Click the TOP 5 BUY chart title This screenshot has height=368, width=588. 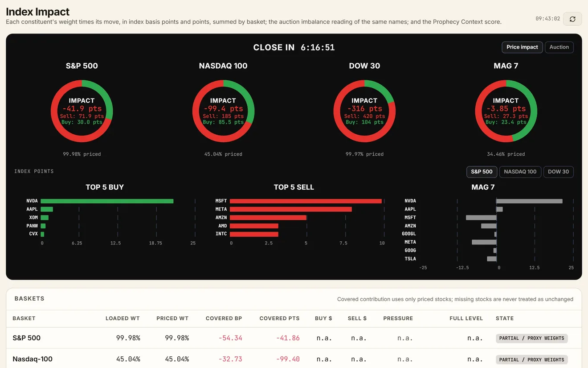(105, 187)
